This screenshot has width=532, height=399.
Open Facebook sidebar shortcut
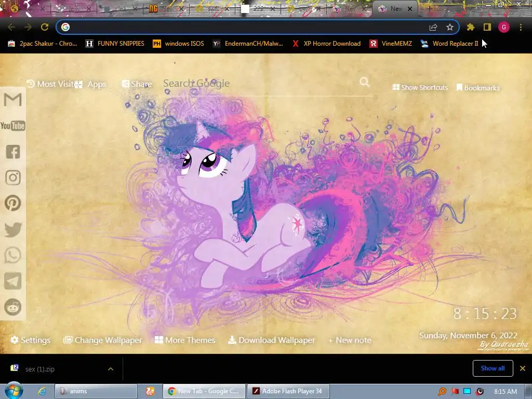click(13, 152)
